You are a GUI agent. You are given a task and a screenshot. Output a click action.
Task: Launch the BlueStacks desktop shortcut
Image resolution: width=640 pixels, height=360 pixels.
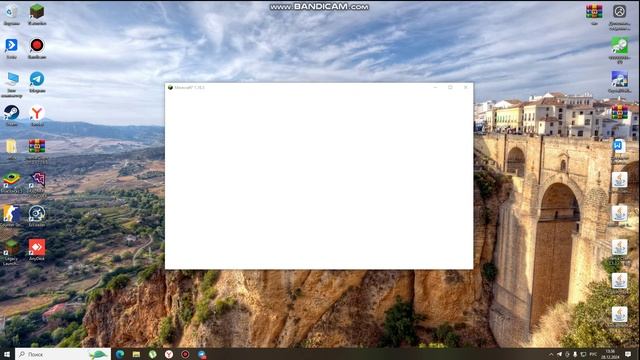click(11, 180)
